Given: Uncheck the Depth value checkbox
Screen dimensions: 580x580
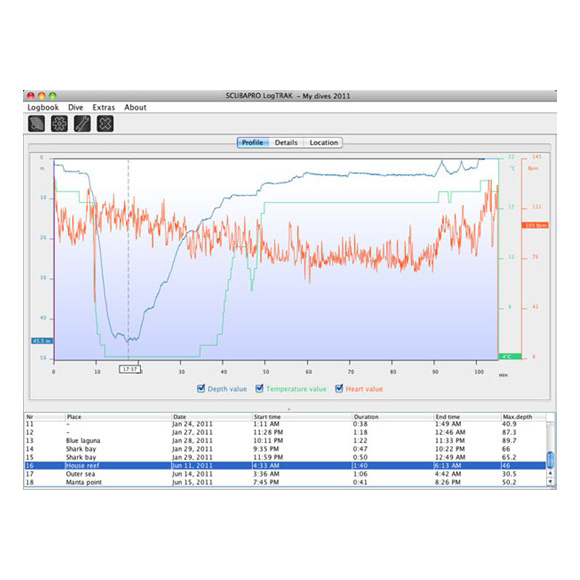Looking at the screenshot, I should pos(201,388).
